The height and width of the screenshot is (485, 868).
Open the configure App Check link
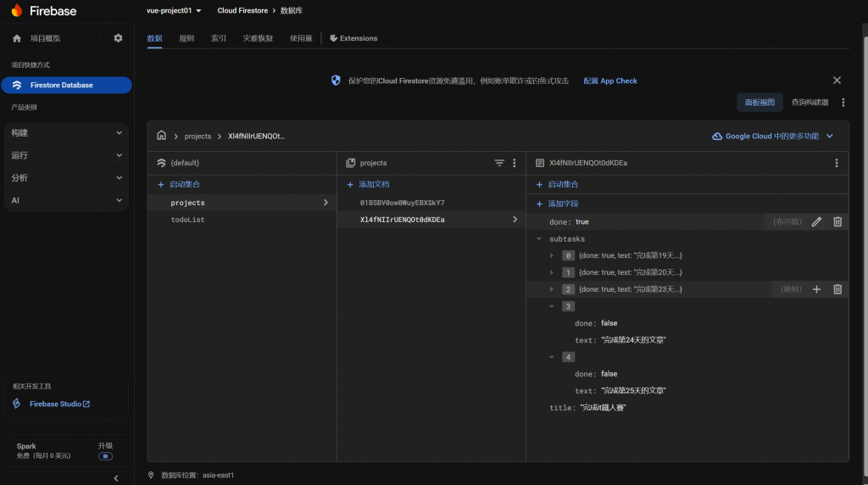(x=610, y=81)
